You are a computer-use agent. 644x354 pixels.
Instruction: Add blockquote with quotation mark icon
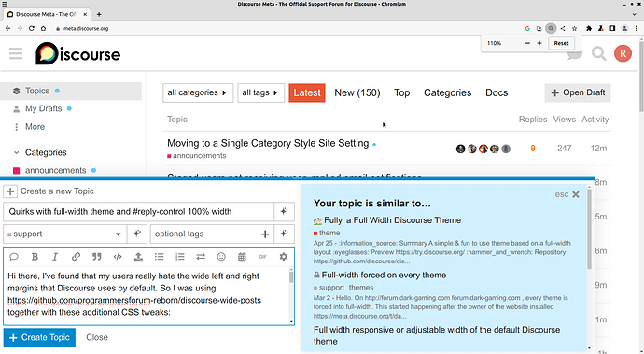97,257
